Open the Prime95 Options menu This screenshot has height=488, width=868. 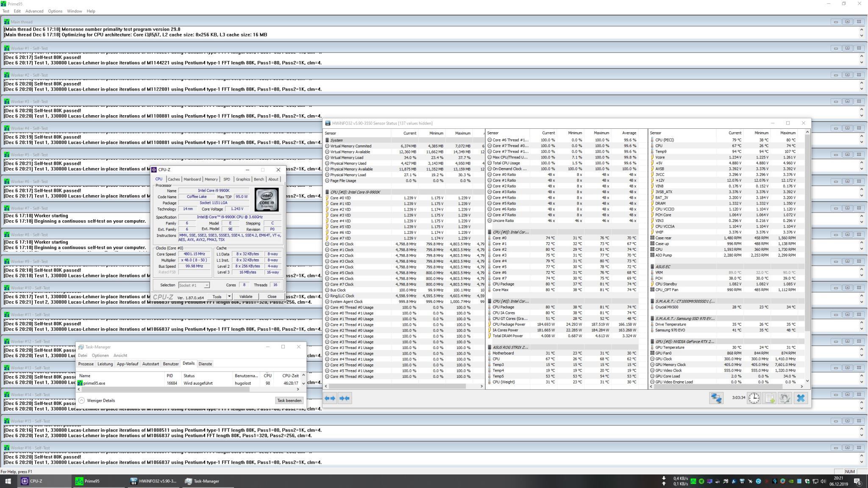[x=55, y=11]
